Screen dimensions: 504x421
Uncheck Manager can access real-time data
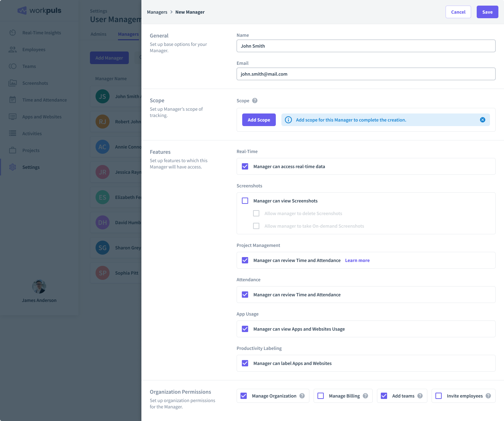(x=245, y=166)
